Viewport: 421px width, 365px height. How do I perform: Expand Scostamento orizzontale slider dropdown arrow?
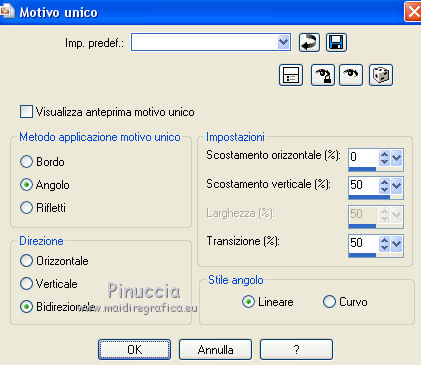397,157
